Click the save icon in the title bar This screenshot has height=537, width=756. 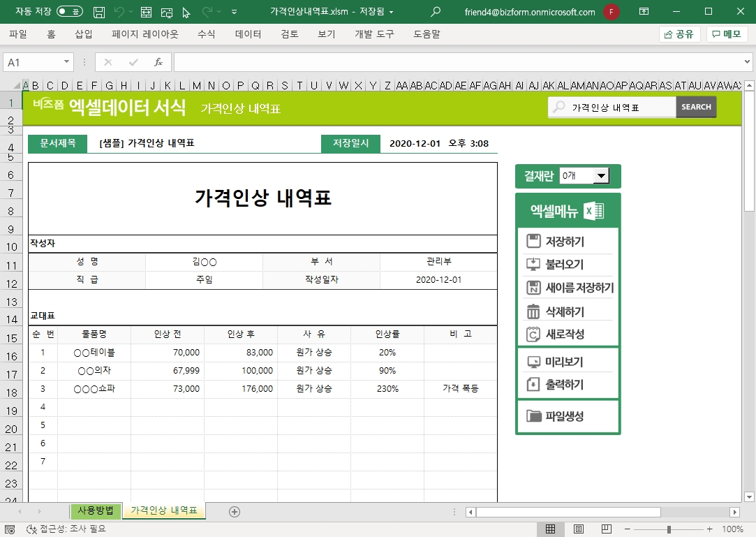(x=99, y=12)
